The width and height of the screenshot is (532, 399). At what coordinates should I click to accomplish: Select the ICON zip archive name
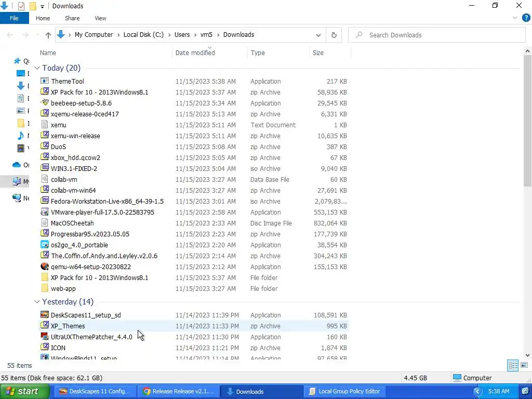58,348
